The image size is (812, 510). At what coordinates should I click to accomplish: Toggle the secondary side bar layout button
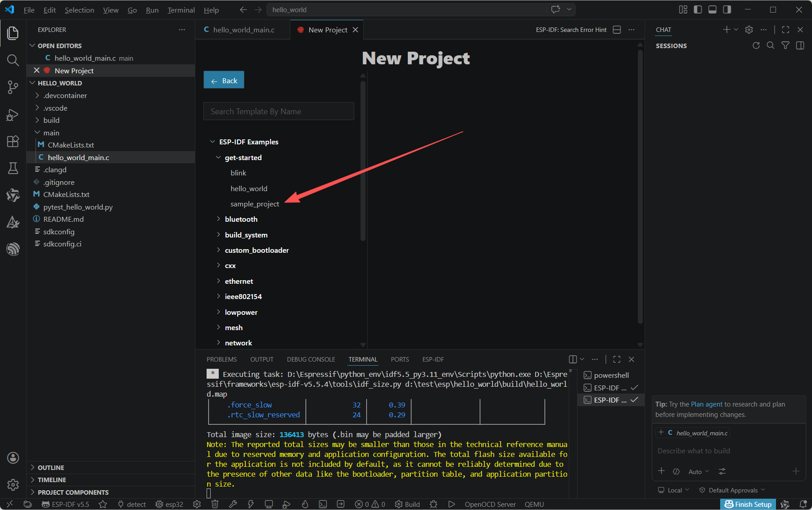coord(726,9)
